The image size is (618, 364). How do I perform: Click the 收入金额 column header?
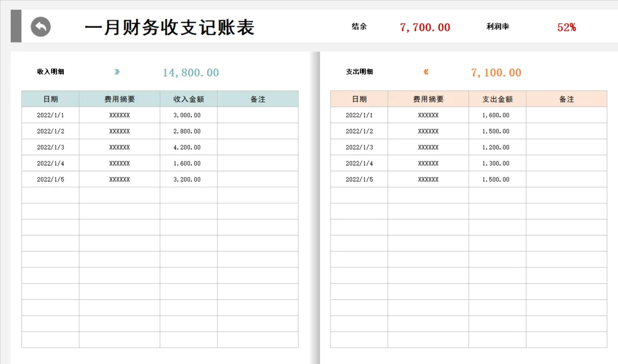[x=188, y=99]
